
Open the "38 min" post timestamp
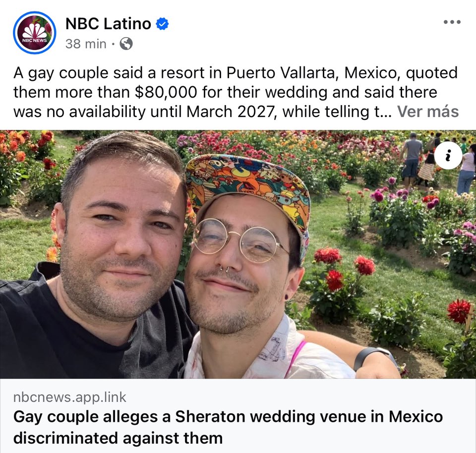[x=86, y=44]
